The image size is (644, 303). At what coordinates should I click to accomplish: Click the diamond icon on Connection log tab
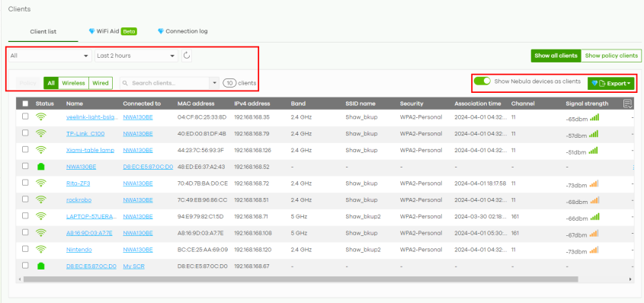click(161, 31)
